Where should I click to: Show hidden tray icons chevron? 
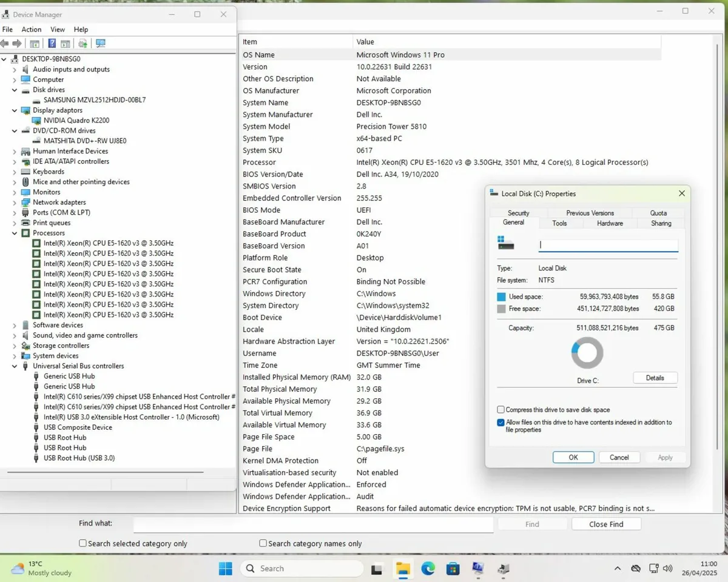coord(618,569)
